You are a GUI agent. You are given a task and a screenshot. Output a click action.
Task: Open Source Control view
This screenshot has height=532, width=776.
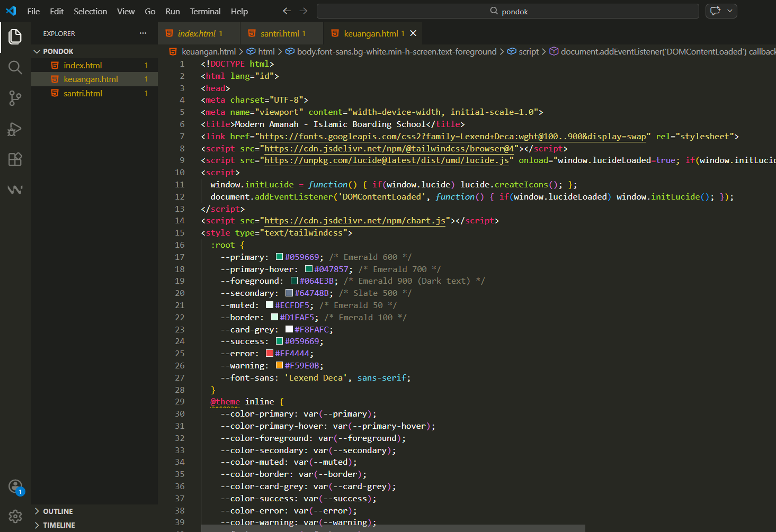pos(15,98)
